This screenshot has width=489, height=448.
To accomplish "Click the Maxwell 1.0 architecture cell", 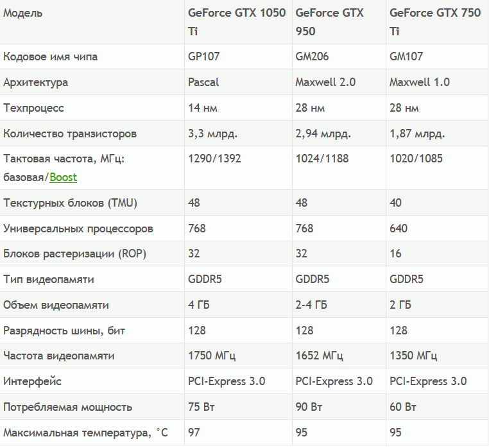I will coord(420,82).
